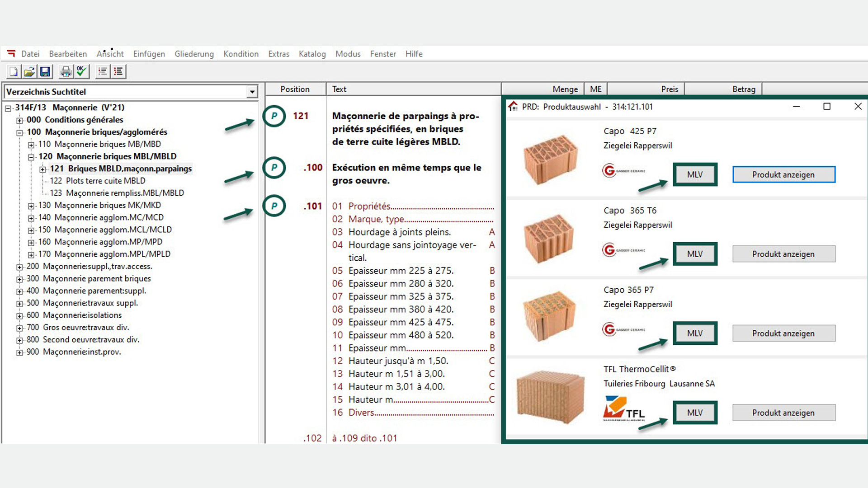868x488 pixels.
Task: Click the Save diskette toolbar icon
Action: (x=45, y=71)
